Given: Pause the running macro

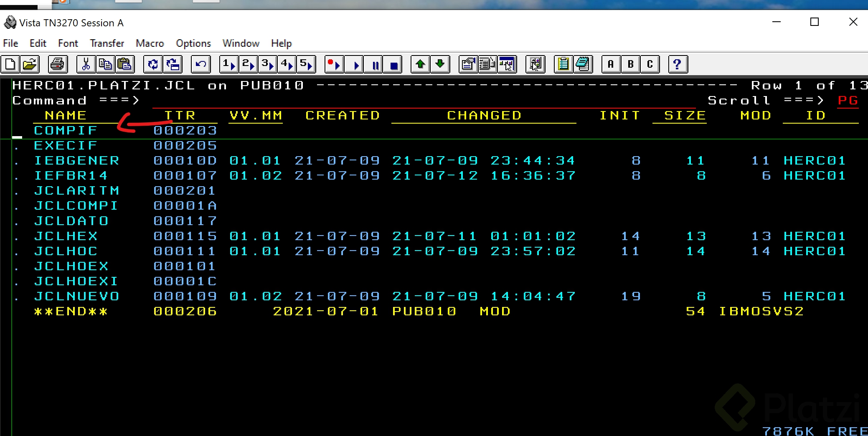Looking at the screenshot, I should tap(373, 64).
